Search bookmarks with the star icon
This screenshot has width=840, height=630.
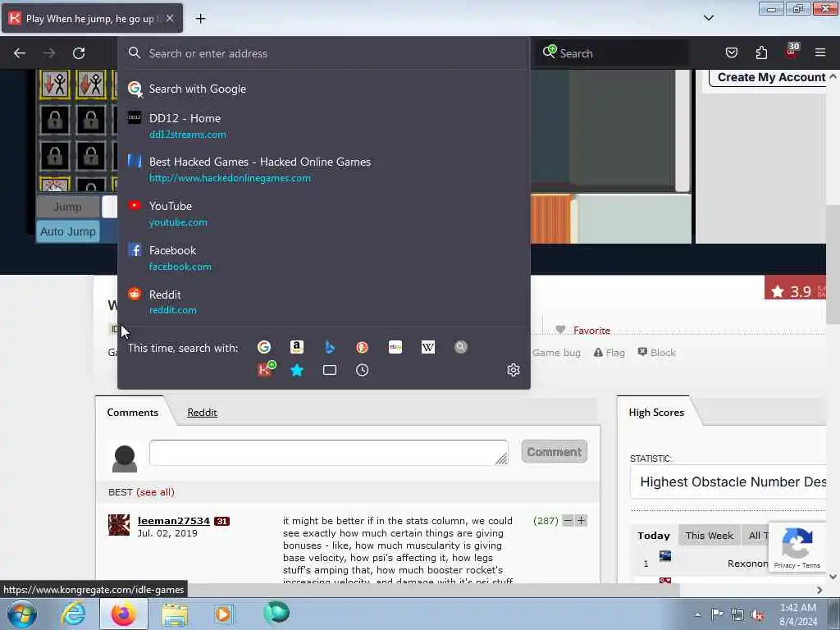pos(297,370)
